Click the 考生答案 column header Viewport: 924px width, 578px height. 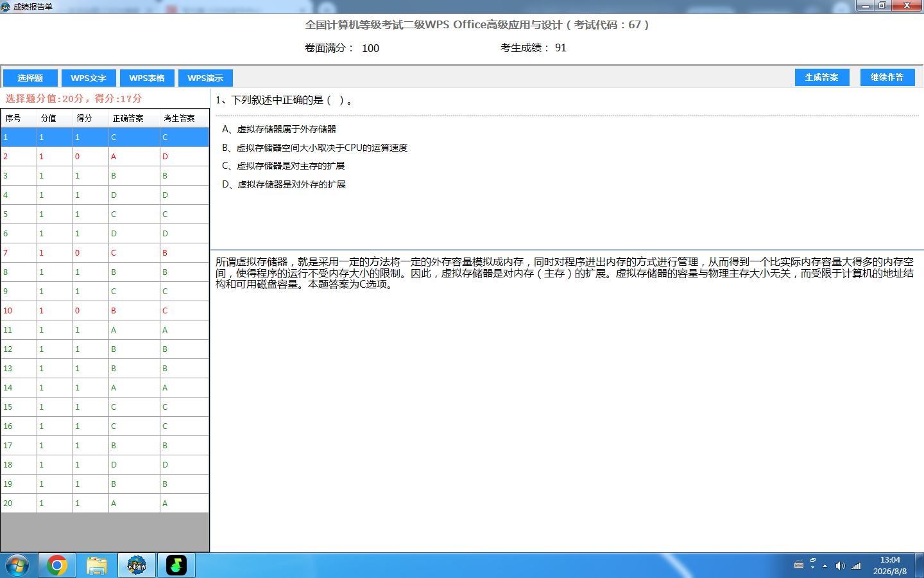tap(184, 118)
